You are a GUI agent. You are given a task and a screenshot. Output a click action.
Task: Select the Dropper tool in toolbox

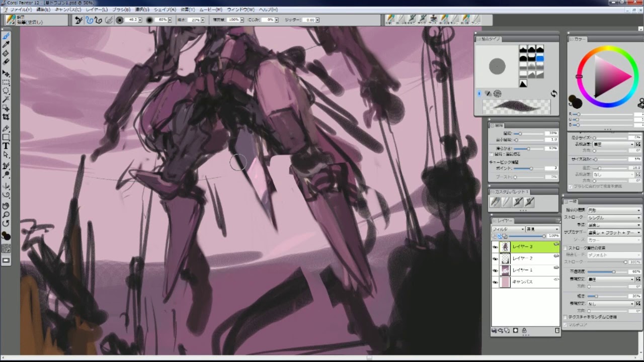[x=6, y=45]
